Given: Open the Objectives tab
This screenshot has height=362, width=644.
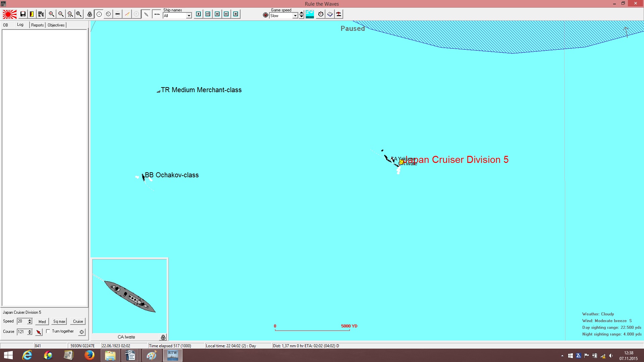Looking at the screenshot, I should click(x=56, y=25).
